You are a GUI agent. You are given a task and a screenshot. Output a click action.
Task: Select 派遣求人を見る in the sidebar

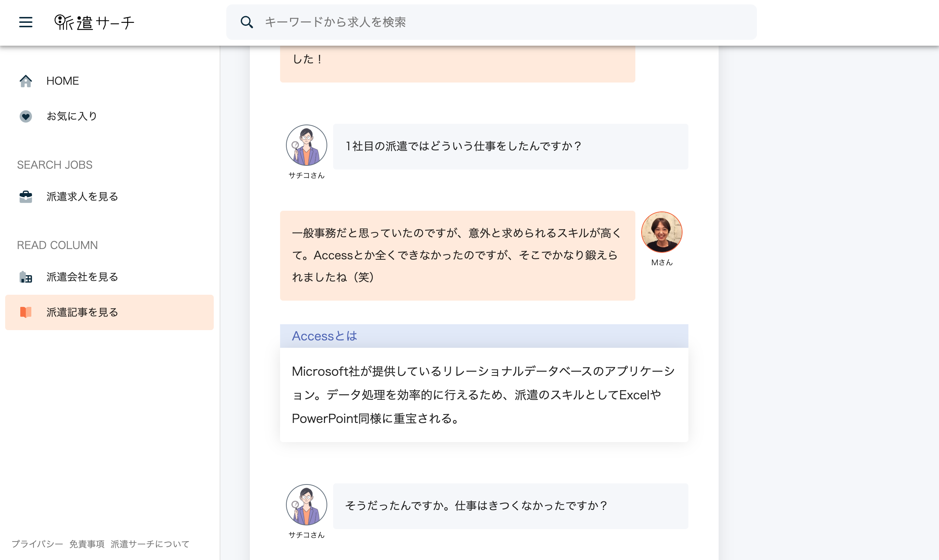pos(82,197)
